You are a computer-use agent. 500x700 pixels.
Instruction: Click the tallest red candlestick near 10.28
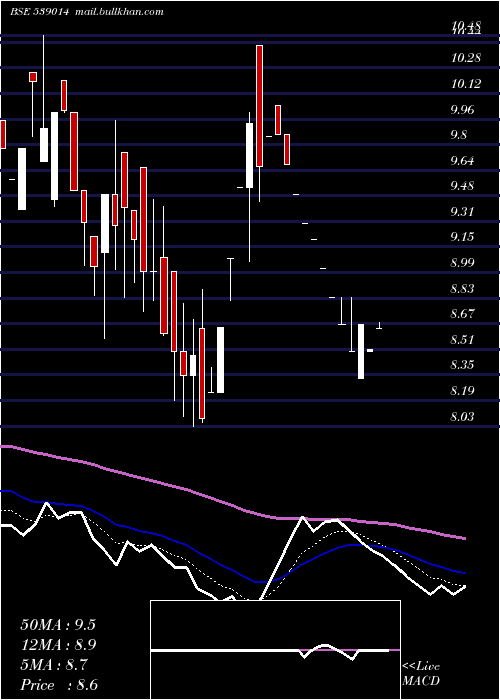tap(259, 106)
